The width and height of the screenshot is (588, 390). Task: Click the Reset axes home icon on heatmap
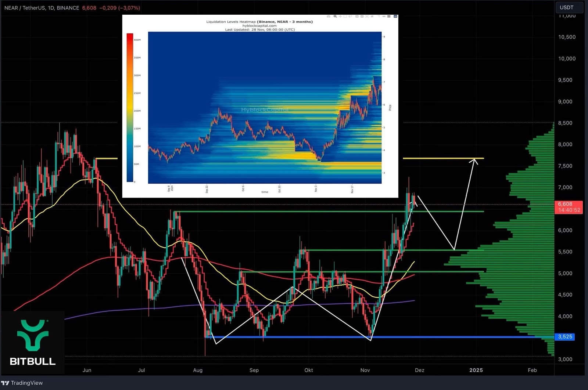(372, 17)
